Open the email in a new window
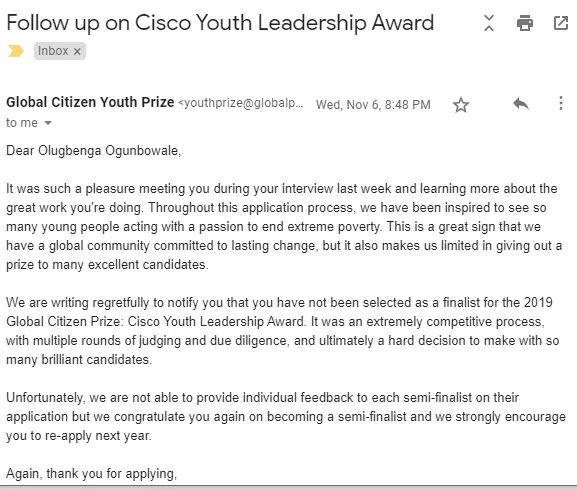Viewport: 577px width, 490px height. 561,23
